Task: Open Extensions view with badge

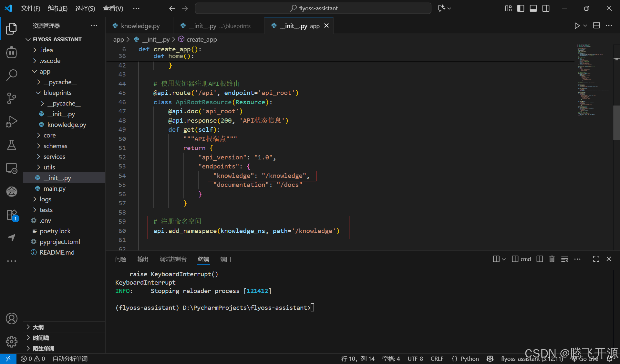Action: (12, 215)
